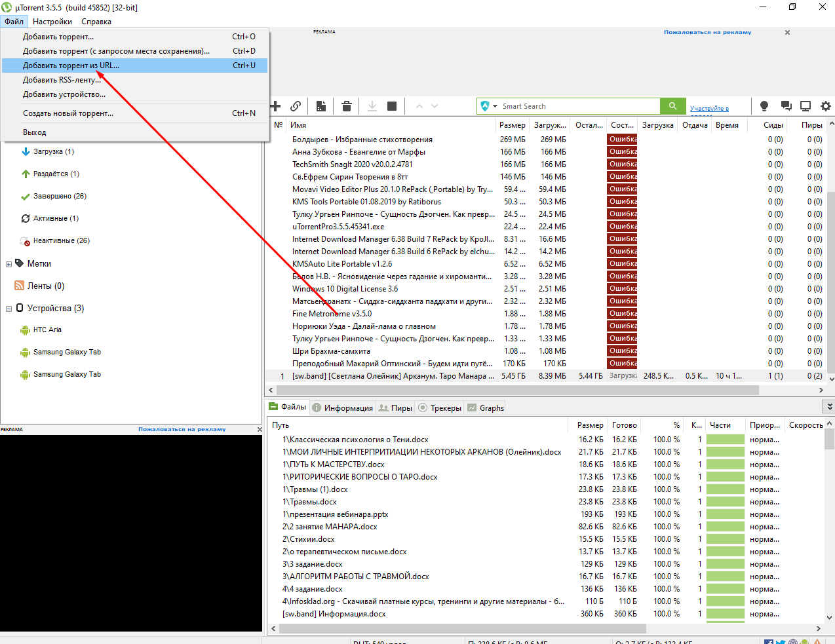The image size is (835, 644).
Task: Click the lightbulb icon in the toolbar
Action: [764, 106]
